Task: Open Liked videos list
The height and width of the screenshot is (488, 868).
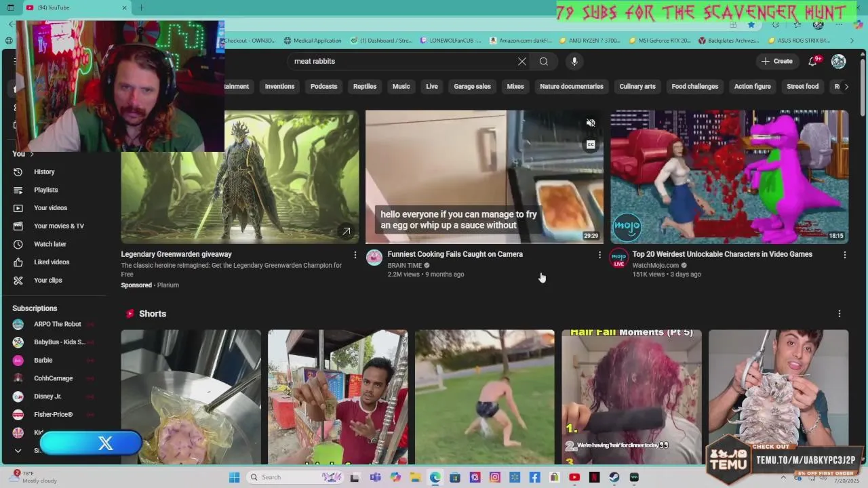Action: [52, 262]
